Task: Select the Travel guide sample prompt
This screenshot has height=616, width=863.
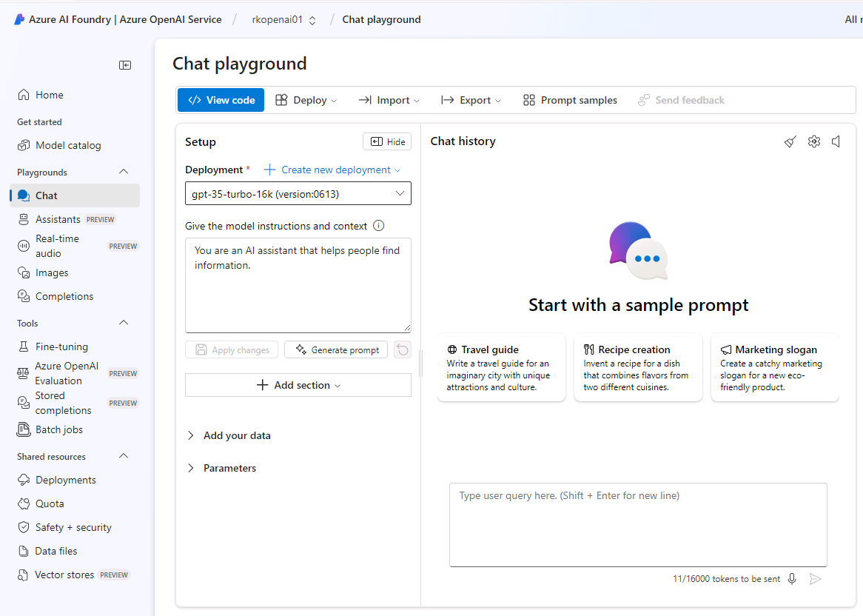Action: click(501, 367)
